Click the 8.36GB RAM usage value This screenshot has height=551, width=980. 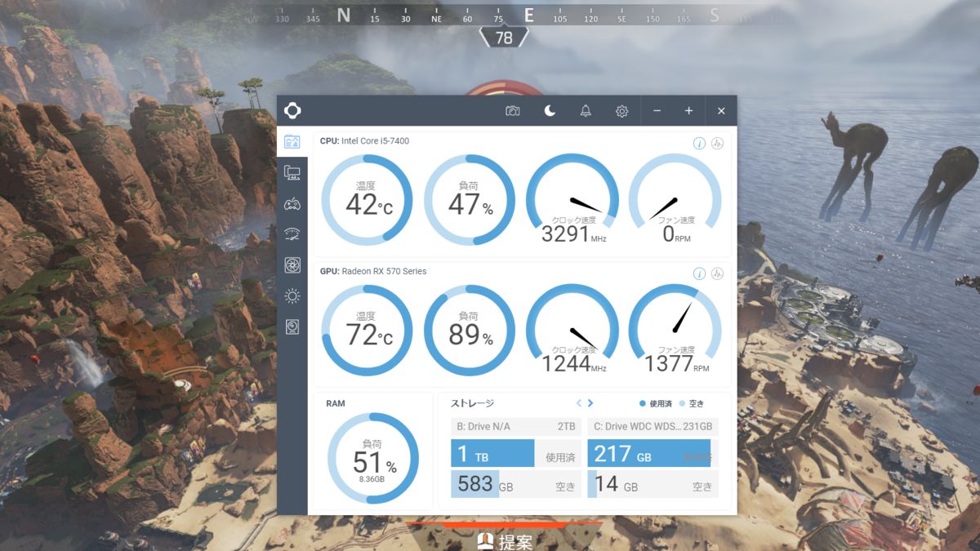[372, 479]
